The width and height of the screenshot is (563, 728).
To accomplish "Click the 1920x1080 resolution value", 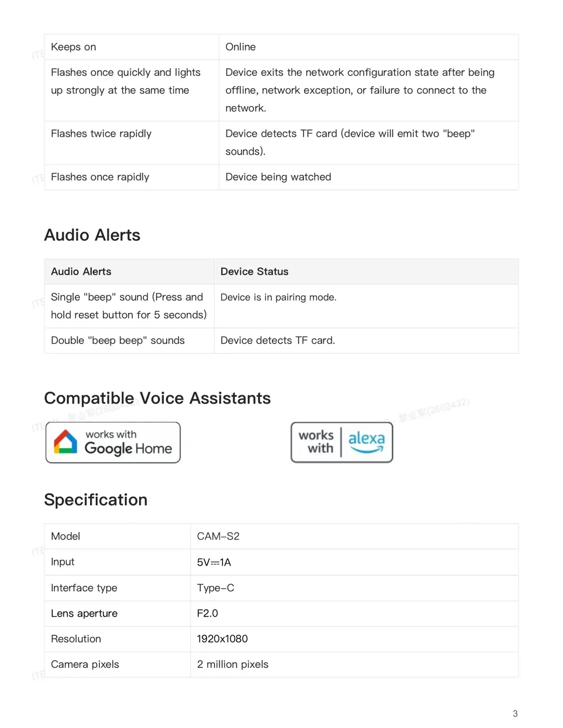I will (222, 639).
